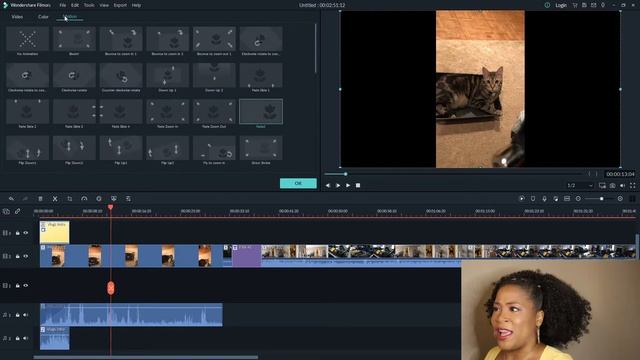This screenshot has height=360, width=640.
Task: Click the playhead marker on timeline ruler
Action: pyautogui.click(x=111, y=207)
